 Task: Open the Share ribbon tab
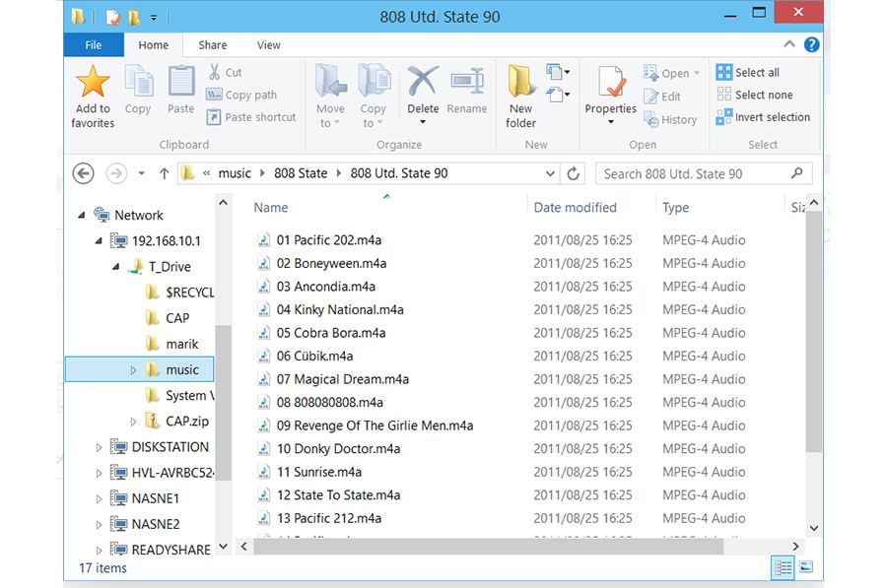pyautogui.click(x=212, y=45)
